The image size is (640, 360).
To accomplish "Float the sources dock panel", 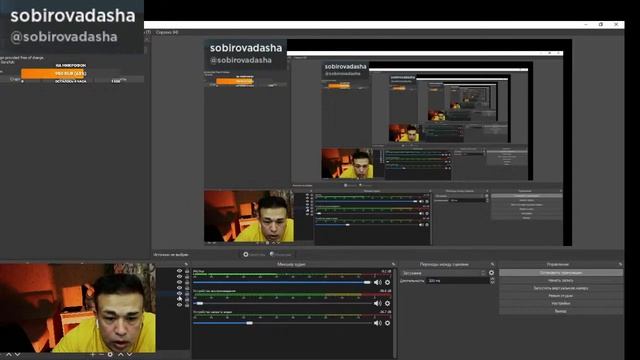I will click(186, 264).
